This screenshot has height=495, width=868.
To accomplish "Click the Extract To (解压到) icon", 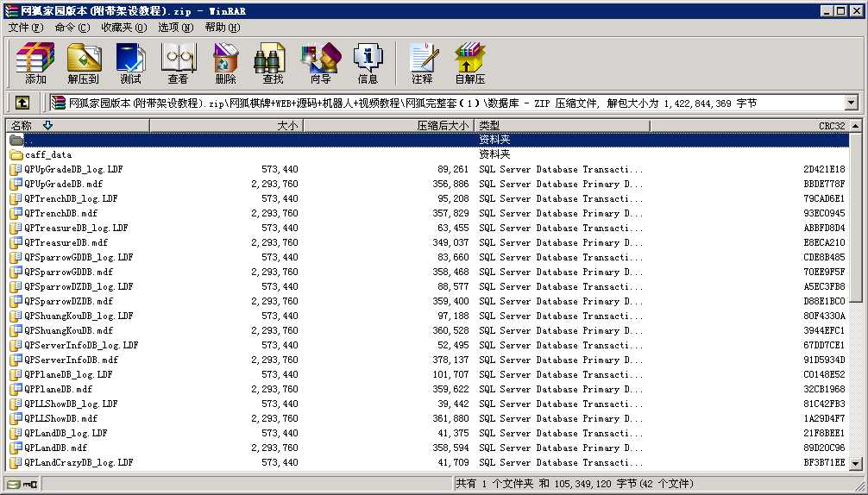I will [84, 63].
